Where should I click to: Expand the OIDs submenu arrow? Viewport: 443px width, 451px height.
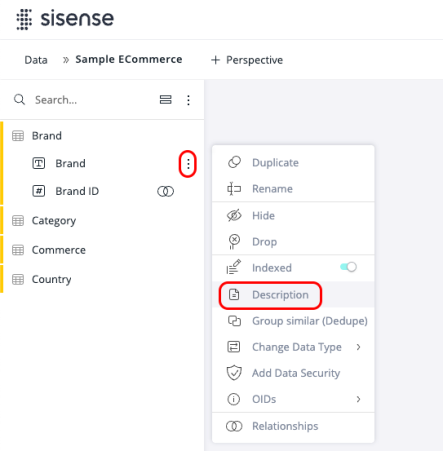pos(358,399)
